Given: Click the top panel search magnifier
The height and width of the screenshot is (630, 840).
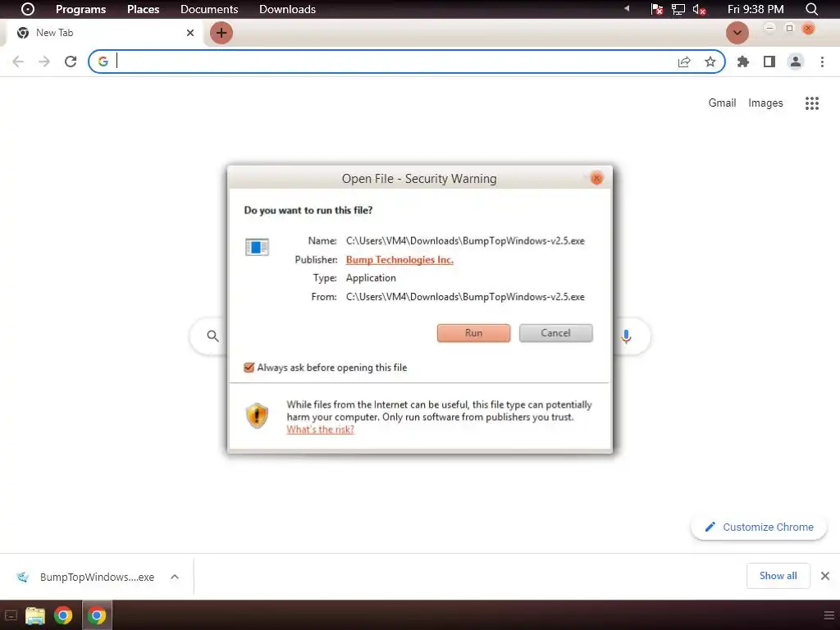Looking at the screenshot, I should pos(811,9).
